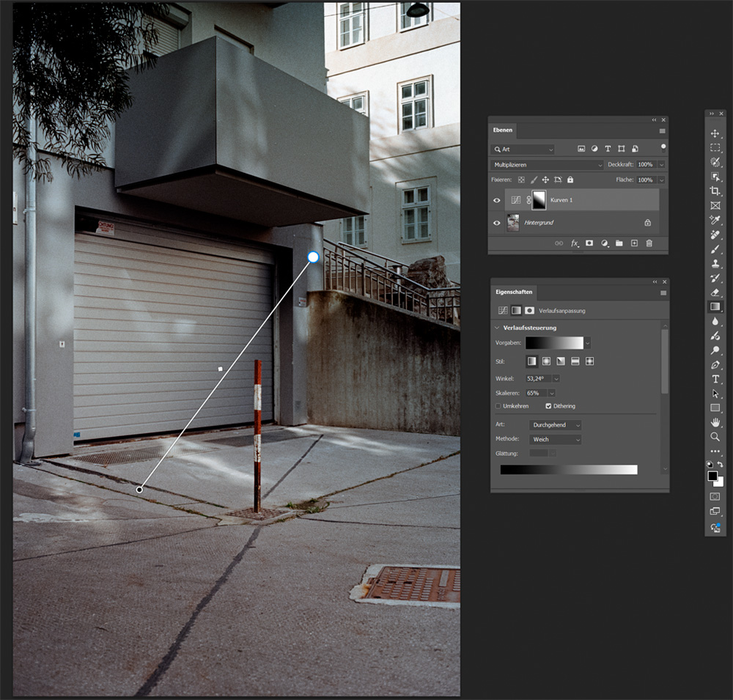This screenshot has width=733, height=700.
Task: Select the Path Selection arrow tool
Action: [715, 394]
